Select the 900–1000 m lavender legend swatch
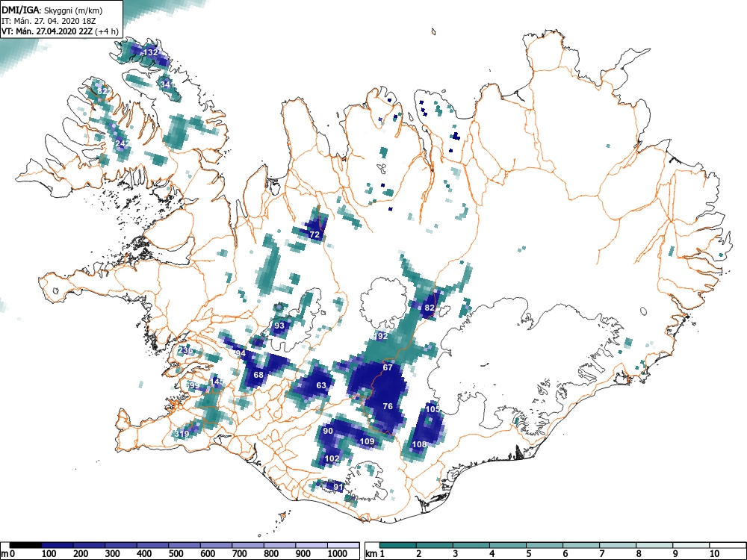Viewport: 747px width, 560px height. click(x=311, y=545)
